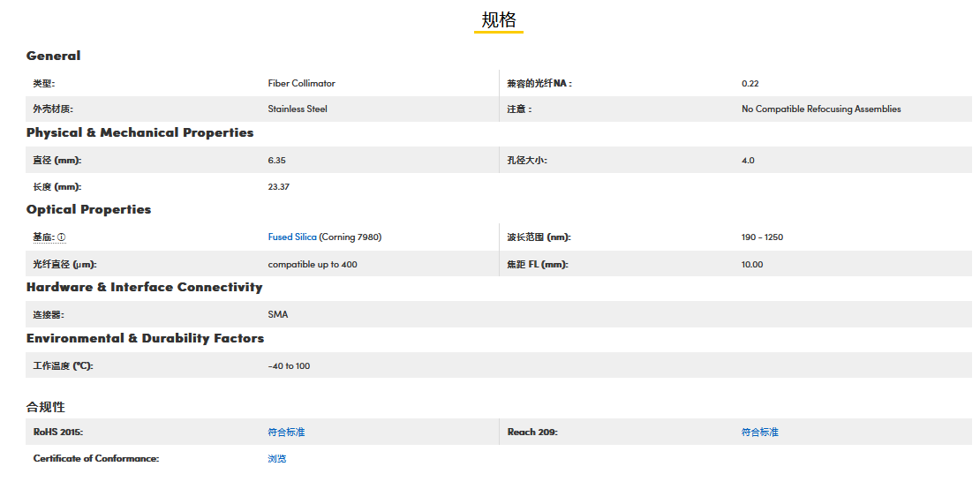980x489 pixels.
Task: Click the 190 - 1250 wavelength range value
Action: pyautogui.click(x=762, y=237)
